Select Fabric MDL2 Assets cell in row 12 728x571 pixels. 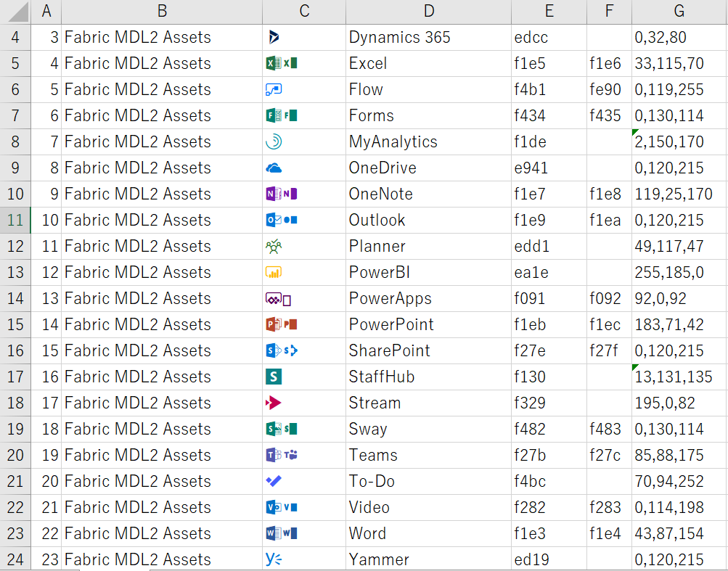click(162, 246)
